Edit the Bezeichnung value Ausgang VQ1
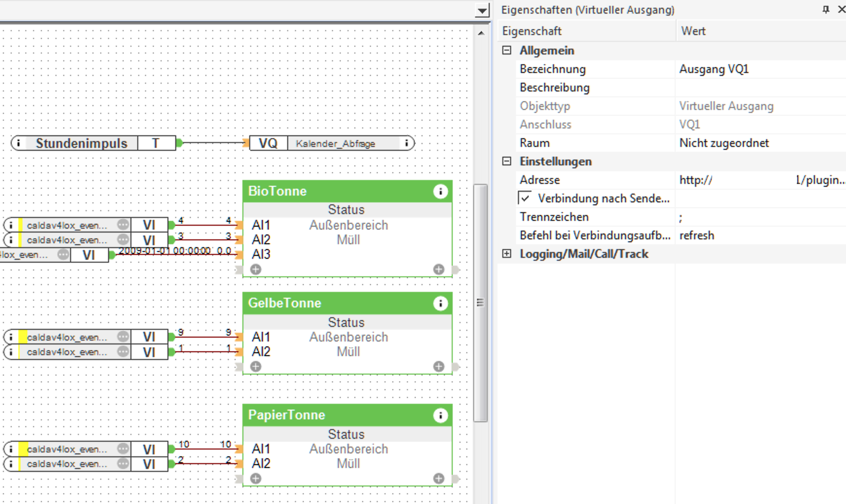Screen dimensions: 846x504 point(761,69)
